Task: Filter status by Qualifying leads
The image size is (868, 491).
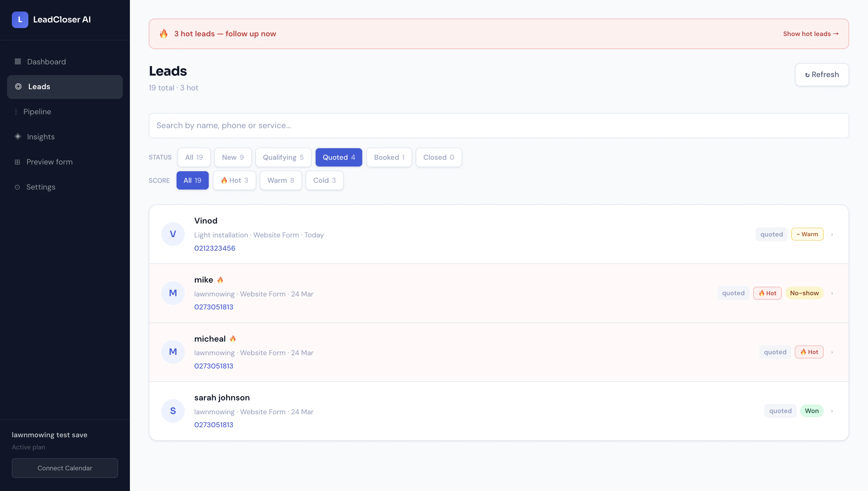Action: (x=283, y=157)
